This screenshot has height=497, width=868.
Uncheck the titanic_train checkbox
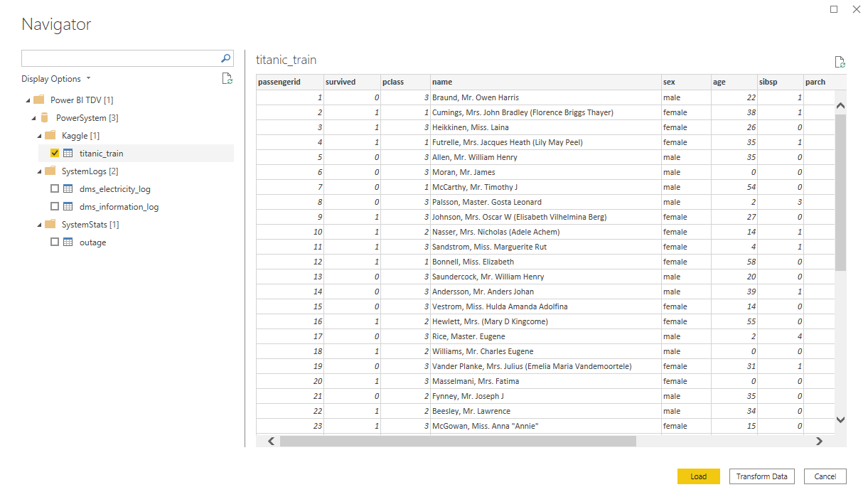click(55, 154)
